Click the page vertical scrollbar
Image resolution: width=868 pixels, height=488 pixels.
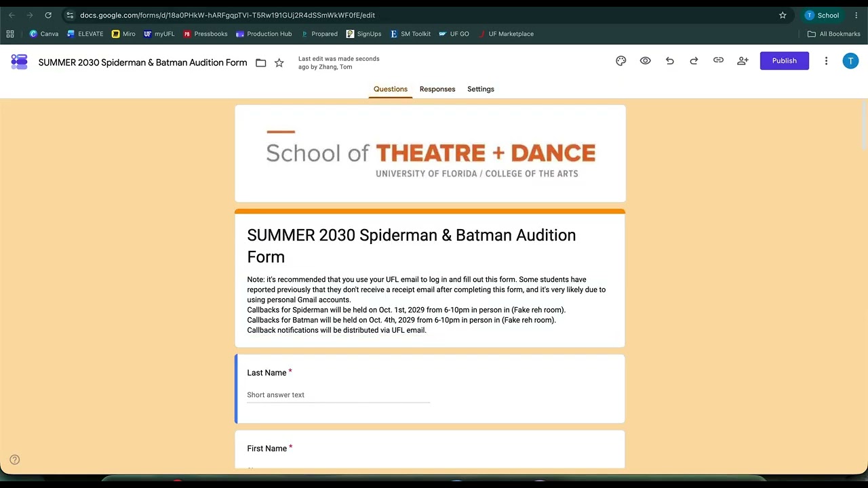click(864, 125)
